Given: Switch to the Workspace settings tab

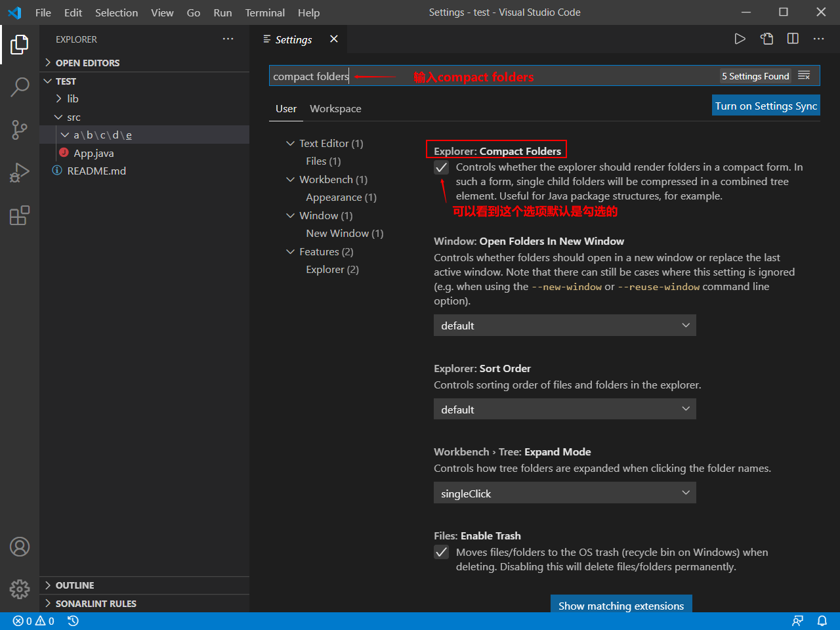Looking at the screenshot, I should (x=335, y=109).
